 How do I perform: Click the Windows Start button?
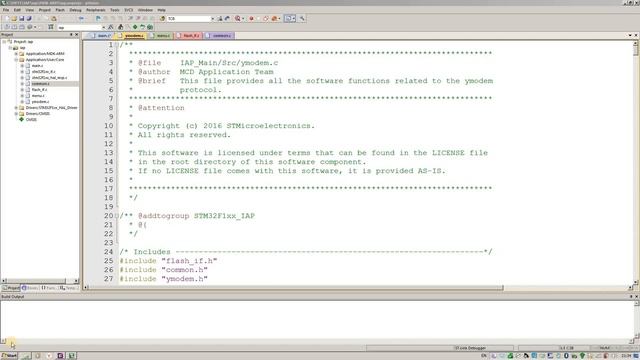tap(9, 356)
